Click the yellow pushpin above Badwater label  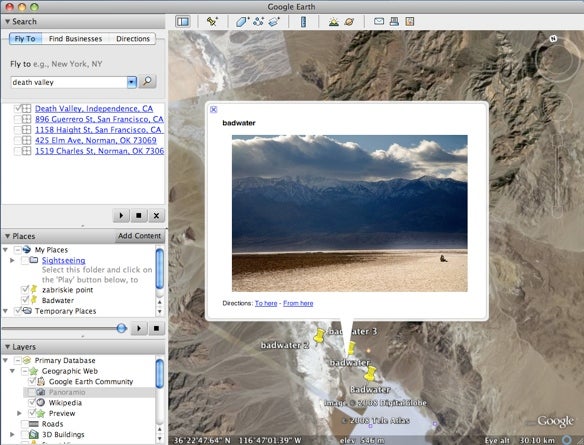(370, 374)
